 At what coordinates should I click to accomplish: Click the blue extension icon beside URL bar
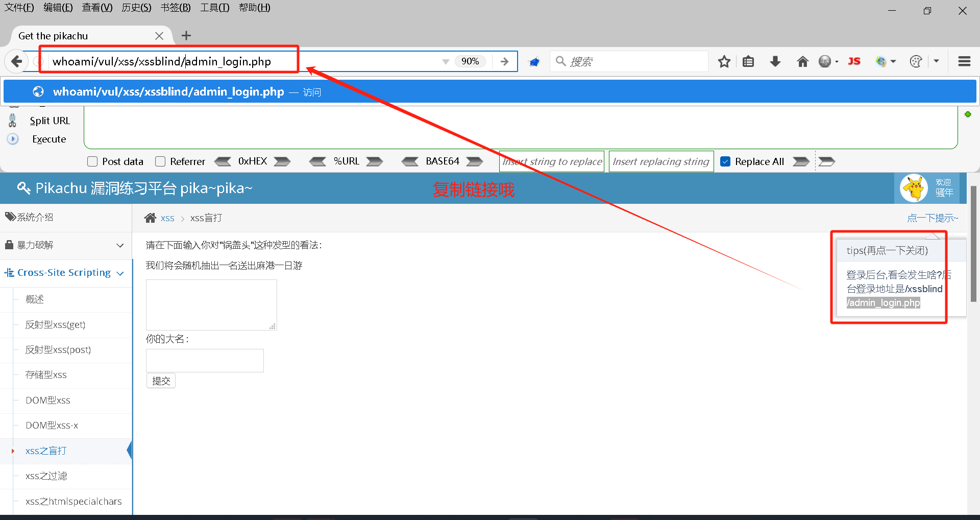[534, 62]
